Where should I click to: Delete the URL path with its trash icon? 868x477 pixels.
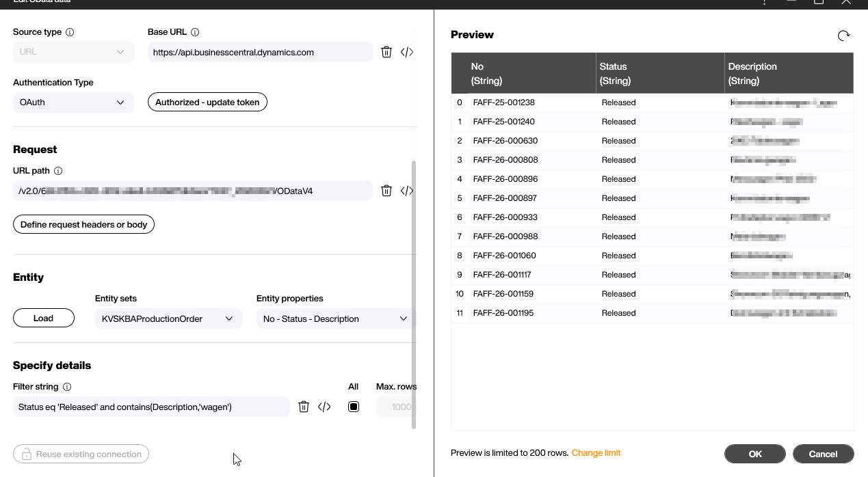coord(386,191)
